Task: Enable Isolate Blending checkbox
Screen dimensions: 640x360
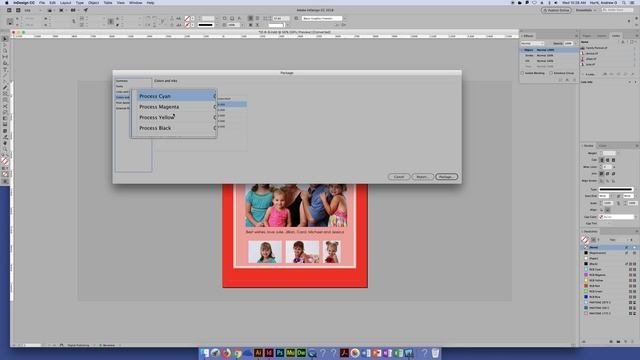Action: 522,73
